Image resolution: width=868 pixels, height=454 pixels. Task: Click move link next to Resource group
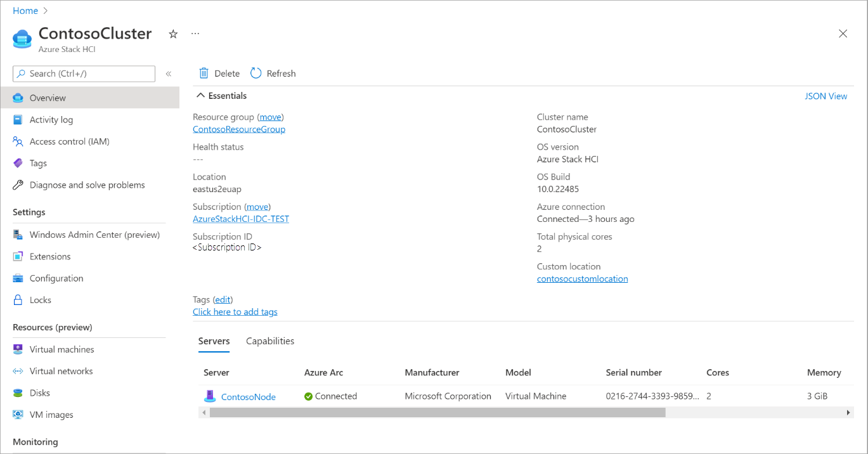click(271, 117)
